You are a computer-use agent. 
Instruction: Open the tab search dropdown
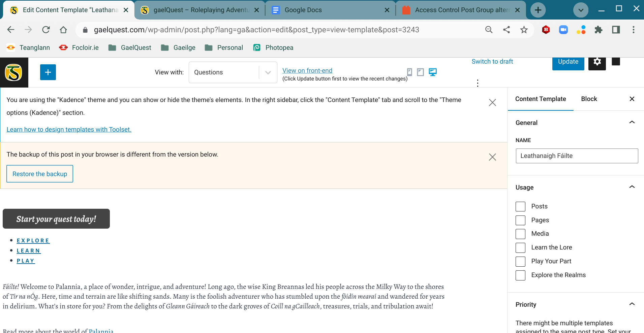coord(581,10)
